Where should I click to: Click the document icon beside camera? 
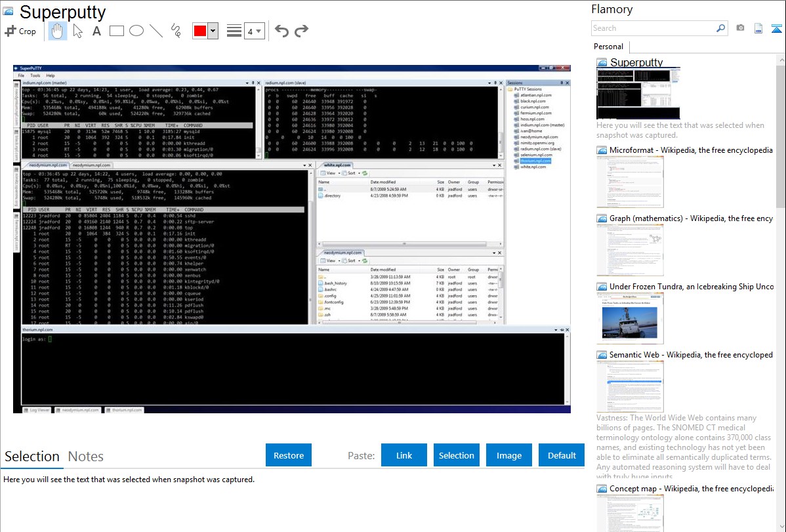(x=758, y=29)
